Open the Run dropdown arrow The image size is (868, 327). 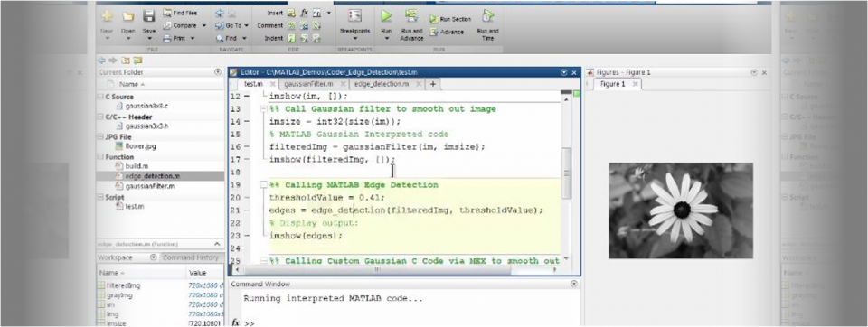tap(386, 39)
